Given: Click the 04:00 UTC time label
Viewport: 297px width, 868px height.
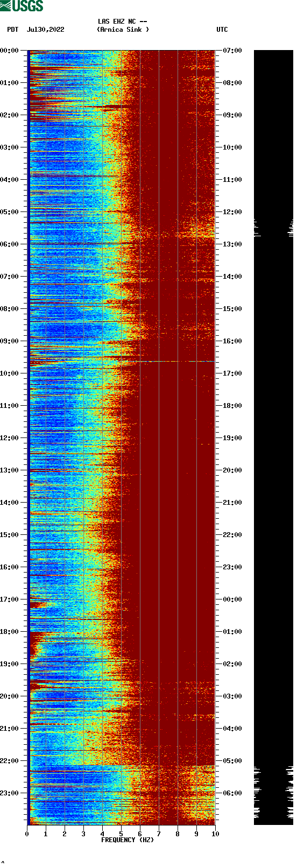Looking at the screenshot, I should coord(232,729).
